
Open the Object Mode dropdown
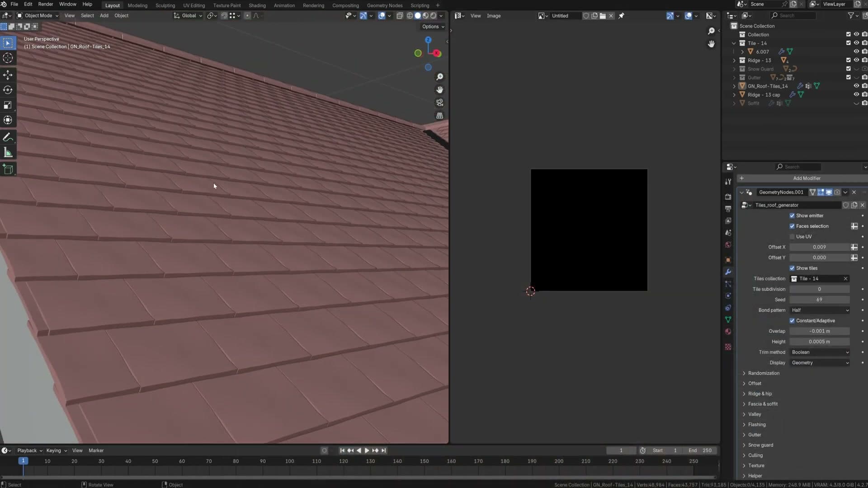pos(38,15)
